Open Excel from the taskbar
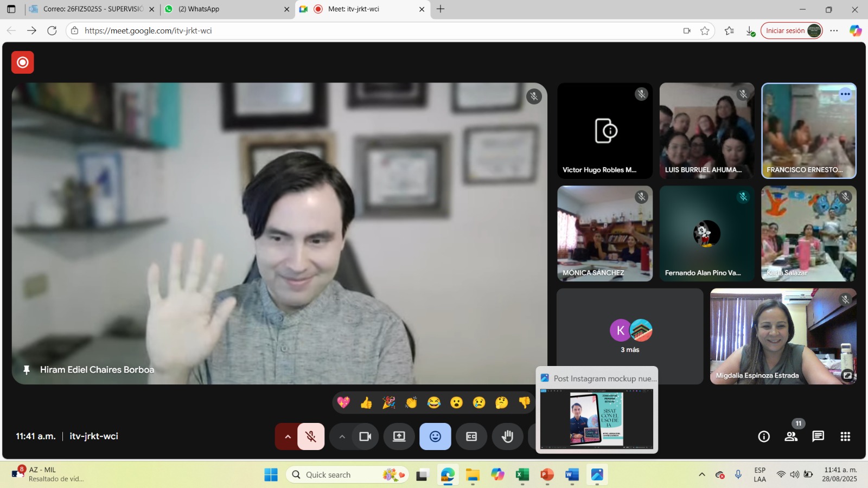Image resolution: width=868 pixels, height=488 pixels. (522, 475)
